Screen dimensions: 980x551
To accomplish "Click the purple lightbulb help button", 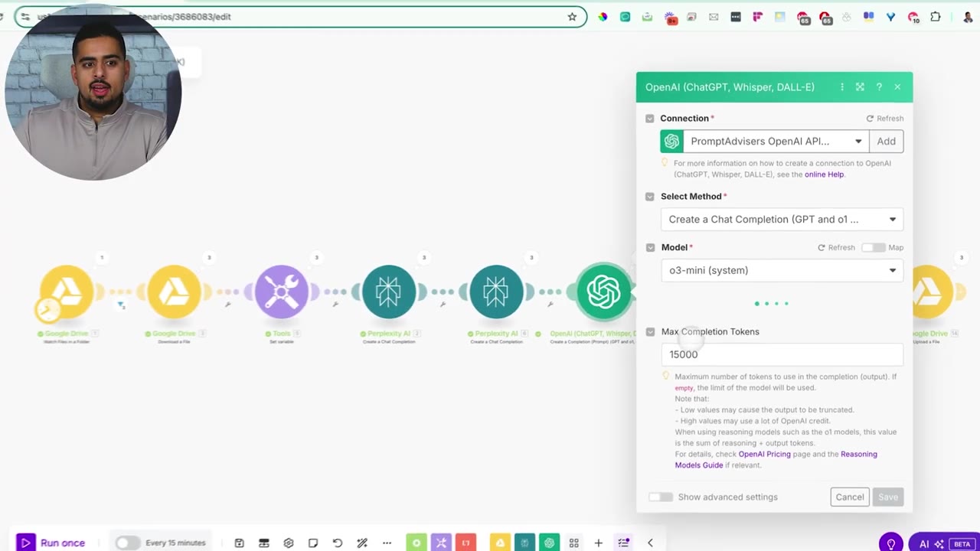I will tap(890, 543).
